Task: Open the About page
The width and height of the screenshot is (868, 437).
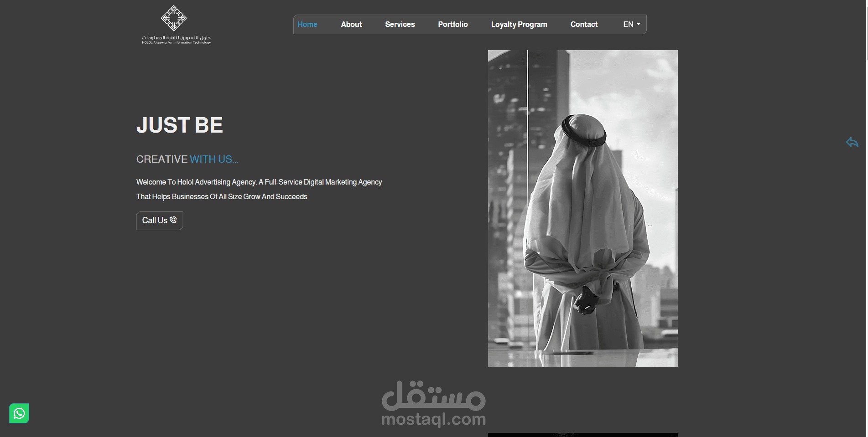Action: click(351, 24)
